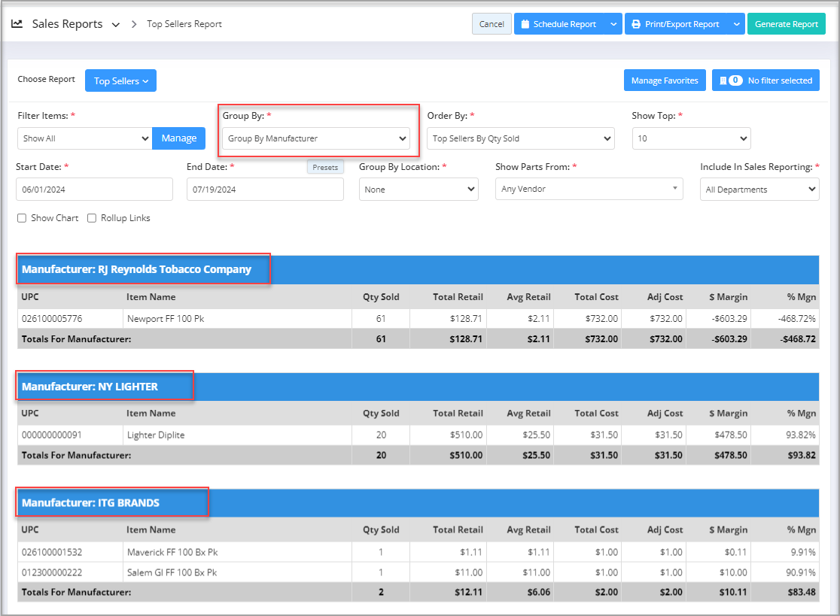The width and height of the screenshot is (840, 616).
Task: Click the breadcrumb arrow before Top Sellers Report
Action: tap(134, 24)
